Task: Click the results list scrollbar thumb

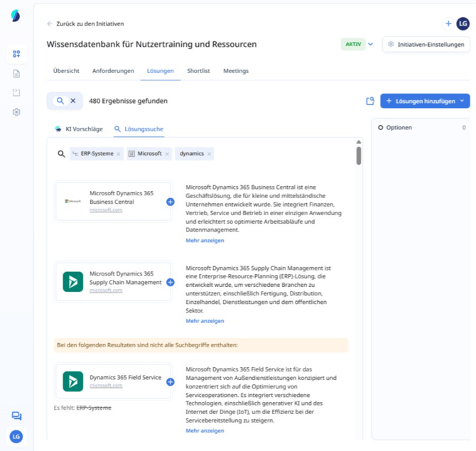Action: point(359,156)
